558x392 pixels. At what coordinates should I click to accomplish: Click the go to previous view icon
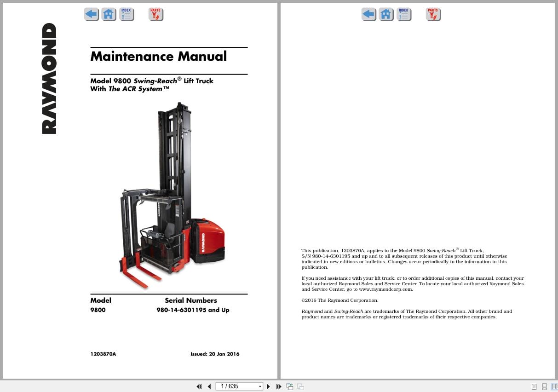point(290,386)
